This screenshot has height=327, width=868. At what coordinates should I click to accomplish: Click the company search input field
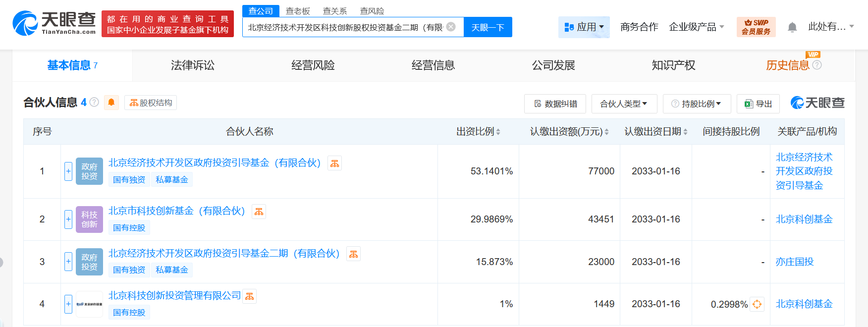(x=345, y=27)
